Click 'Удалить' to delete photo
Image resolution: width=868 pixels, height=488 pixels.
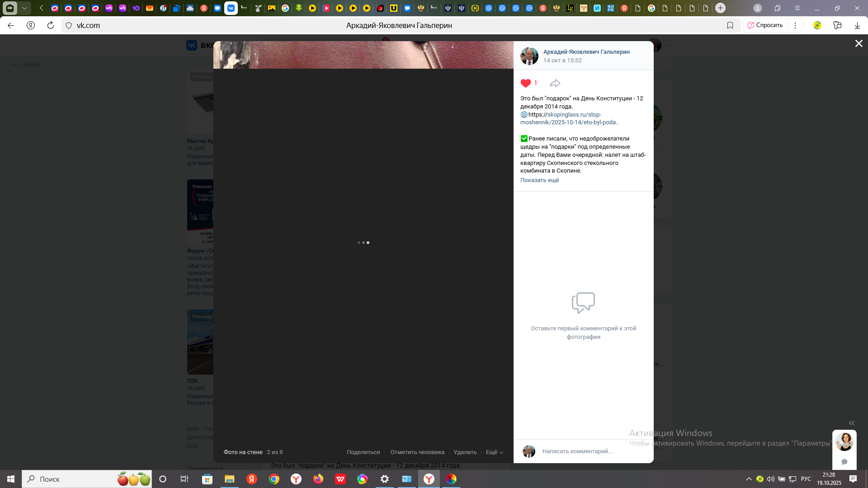pyautogui.click(x=465, y=452)
